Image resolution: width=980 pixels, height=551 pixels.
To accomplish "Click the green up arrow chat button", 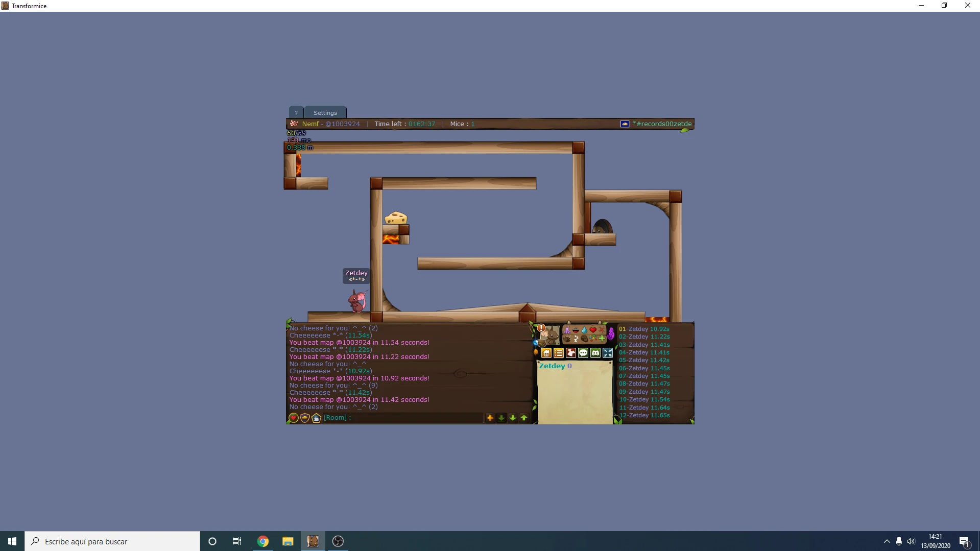I will (524, 418).
